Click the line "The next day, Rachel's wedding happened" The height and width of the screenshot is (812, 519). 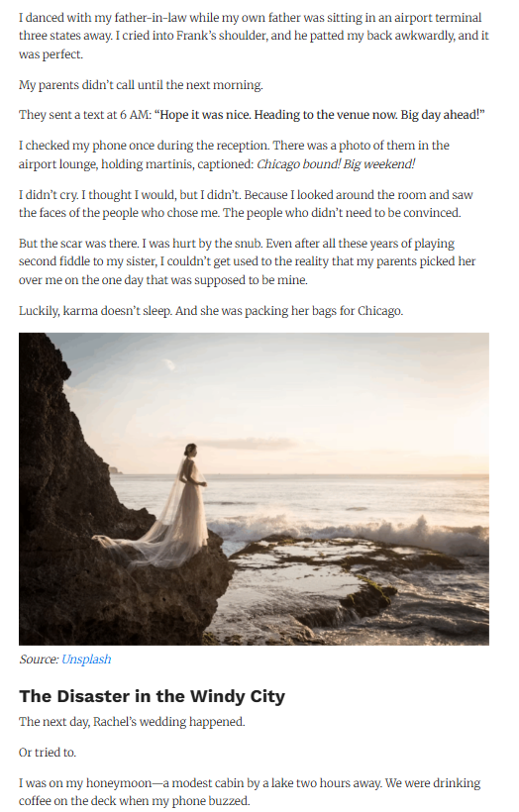point(132,721)
